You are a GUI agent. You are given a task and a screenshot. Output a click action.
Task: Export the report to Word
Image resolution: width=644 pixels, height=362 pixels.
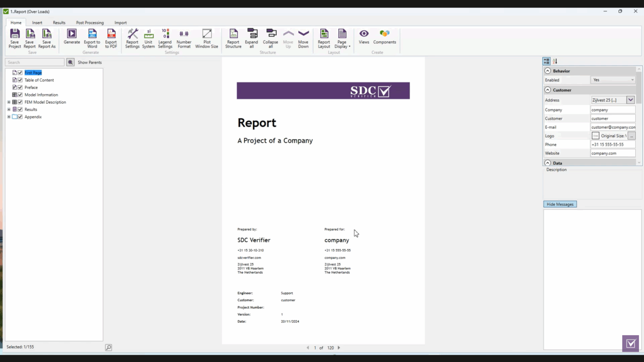(x=92, y=39)
